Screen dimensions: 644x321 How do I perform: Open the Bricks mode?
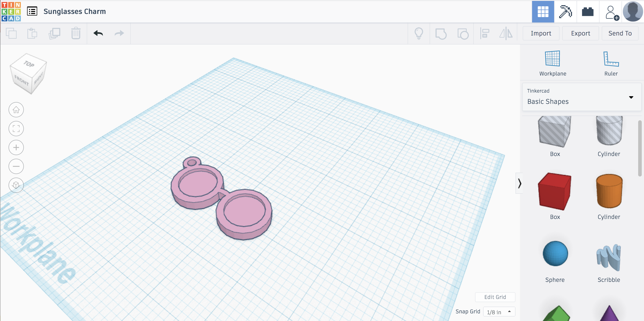[x=588, y=11]
